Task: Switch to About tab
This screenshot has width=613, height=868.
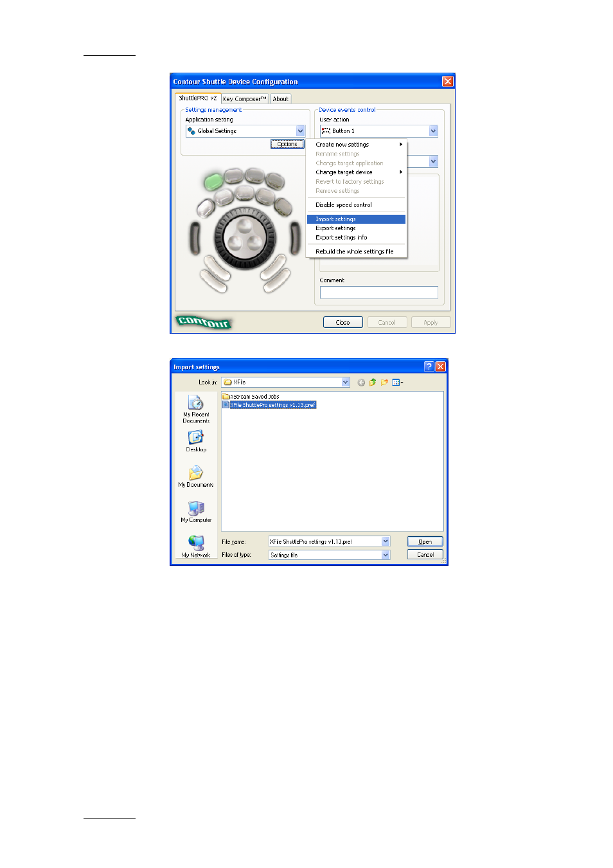Action: (x=280, y=99)
